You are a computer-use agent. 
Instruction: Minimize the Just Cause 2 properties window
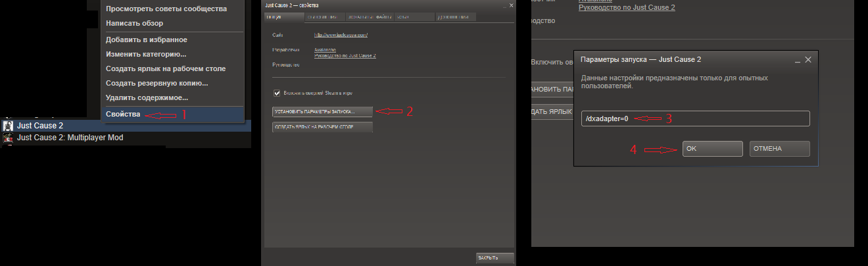504,5
